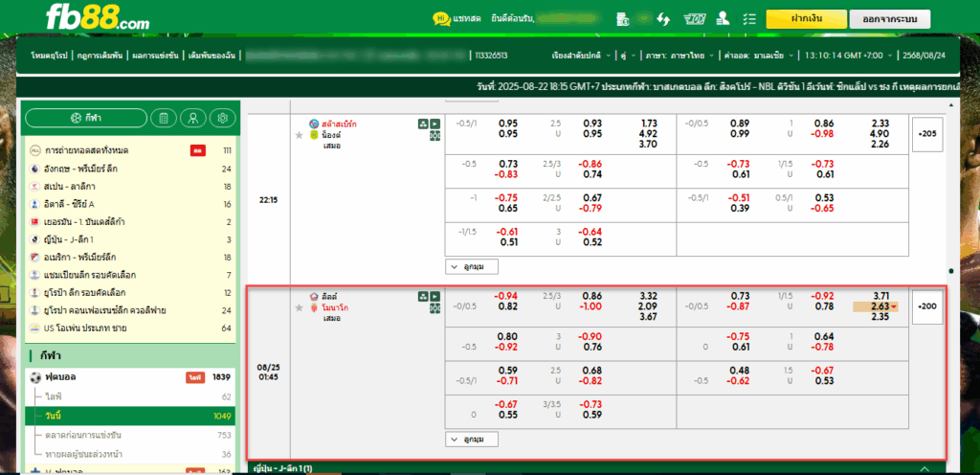Open the Hi live chat icon
This screenshot has height=475, width=980.
441,19
